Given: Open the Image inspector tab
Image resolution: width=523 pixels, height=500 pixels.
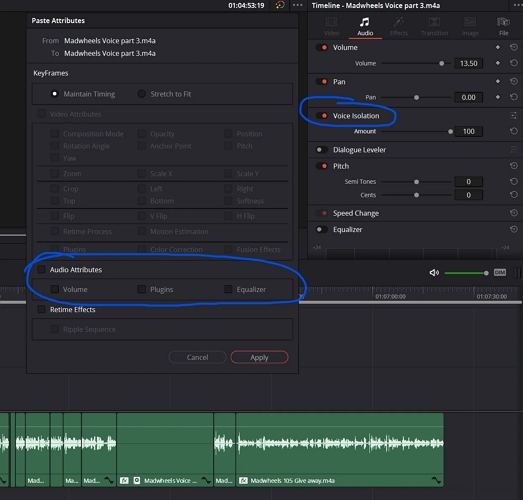Looking at the screenshot, I should pos(470,27).
